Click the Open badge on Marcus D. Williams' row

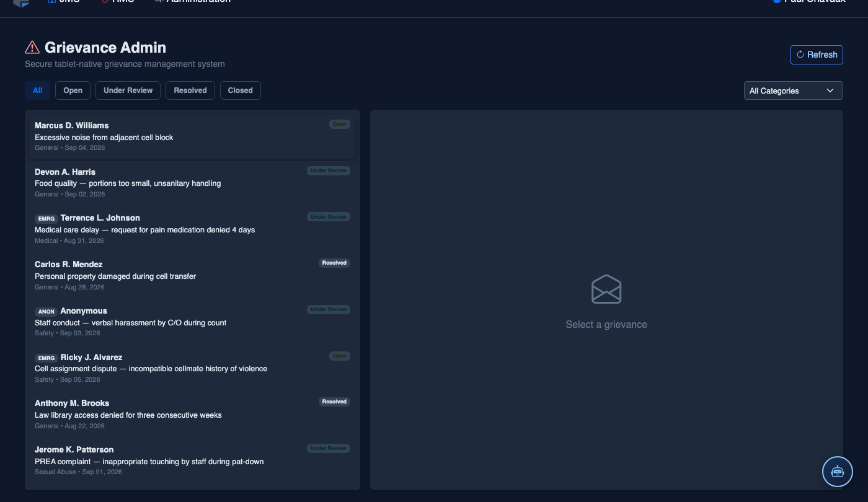pos(340,124)
